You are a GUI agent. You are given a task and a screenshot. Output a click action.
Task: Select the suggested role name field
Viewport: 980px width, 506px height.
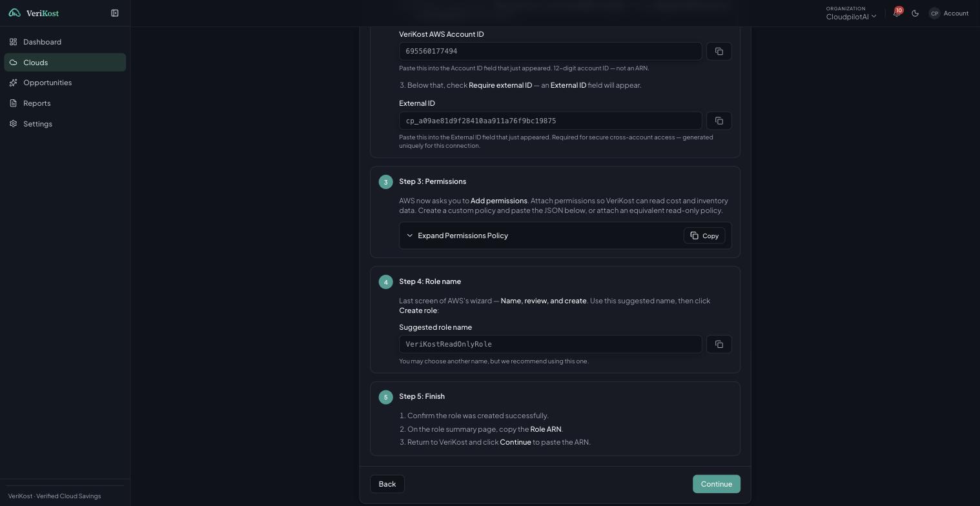pyautogui.click(x=550, y=344)
